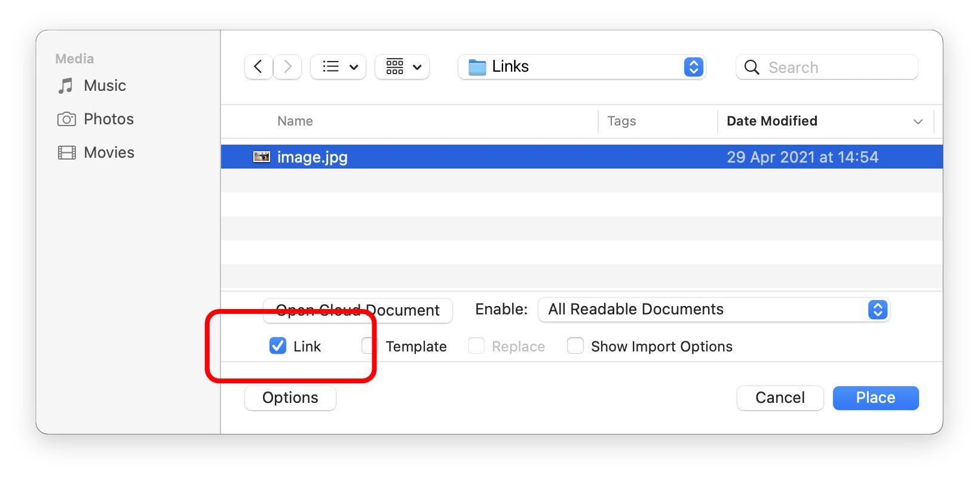Viewport: 980px width, 477px height.
Task: Expand the Links folder location popup
Action: point(693,67)
